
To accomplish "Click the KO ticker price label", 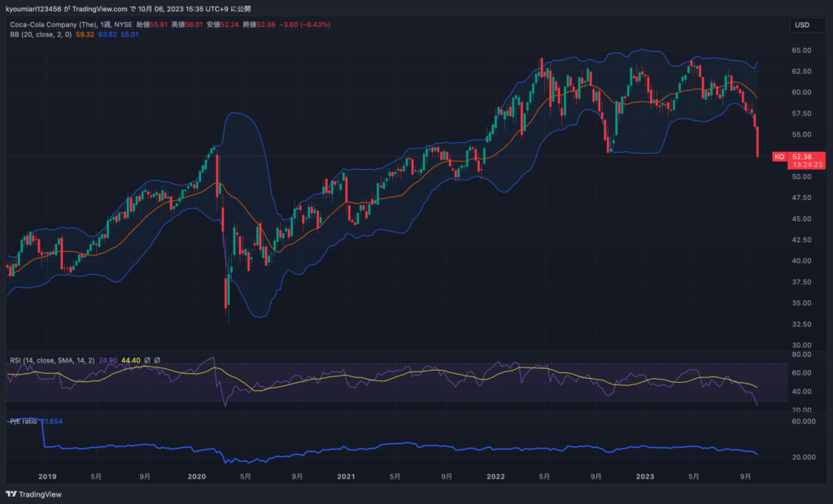I will (779, 157).
